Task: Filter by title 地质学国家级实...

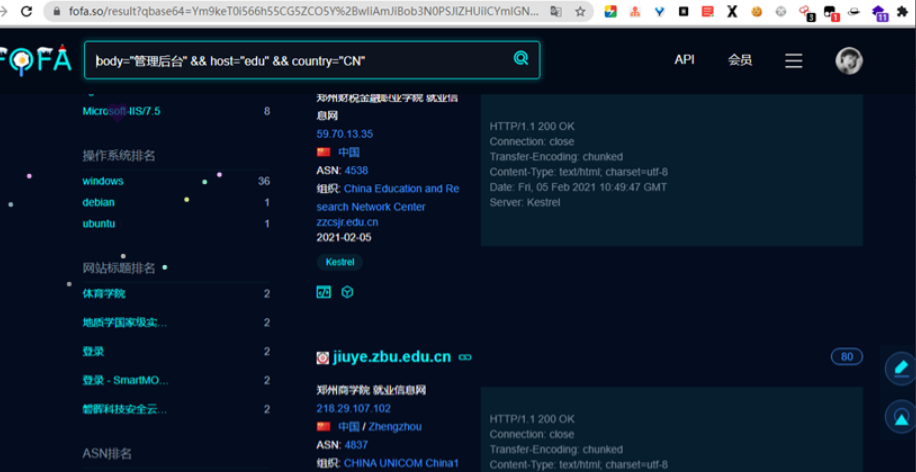Action: [124, 322]
